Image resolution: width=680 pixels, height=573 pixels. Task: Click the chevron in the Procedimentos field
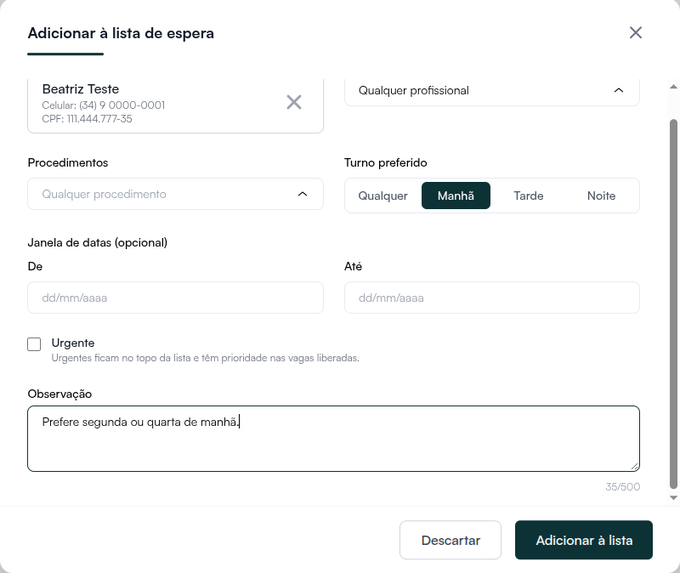pos(302,194)
